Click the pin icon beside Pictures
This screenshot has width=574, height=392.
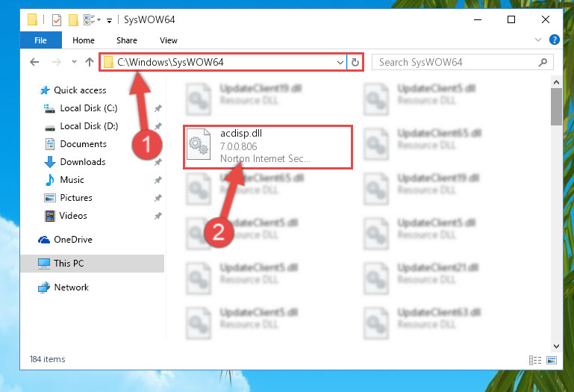click(157, 198)
